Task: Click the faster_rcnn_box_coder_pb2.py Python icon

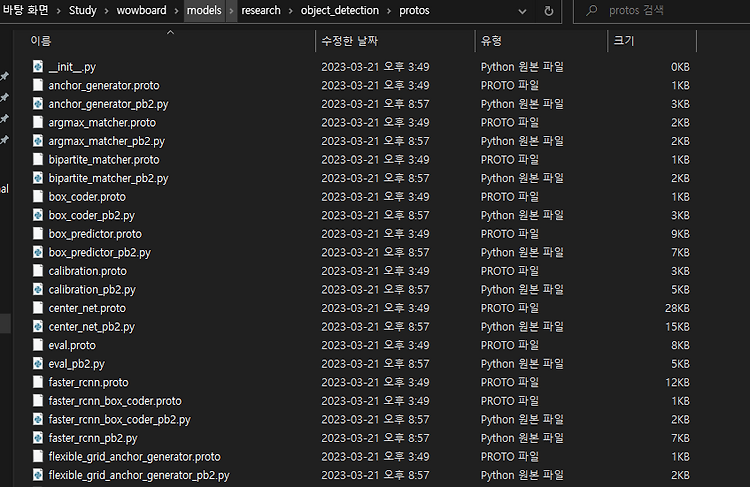Action: pos(38,419)
